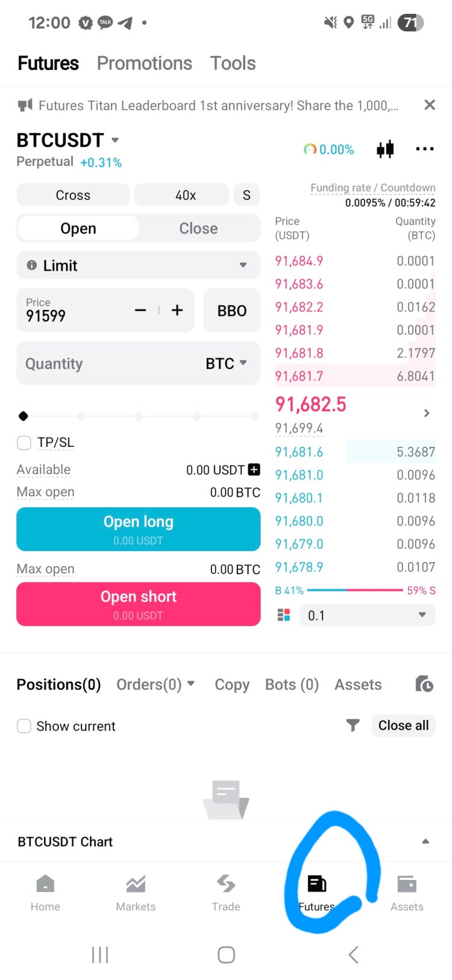Open the order history clock icon
This screenshot has height=980, width=452.
tap(424, 684)
